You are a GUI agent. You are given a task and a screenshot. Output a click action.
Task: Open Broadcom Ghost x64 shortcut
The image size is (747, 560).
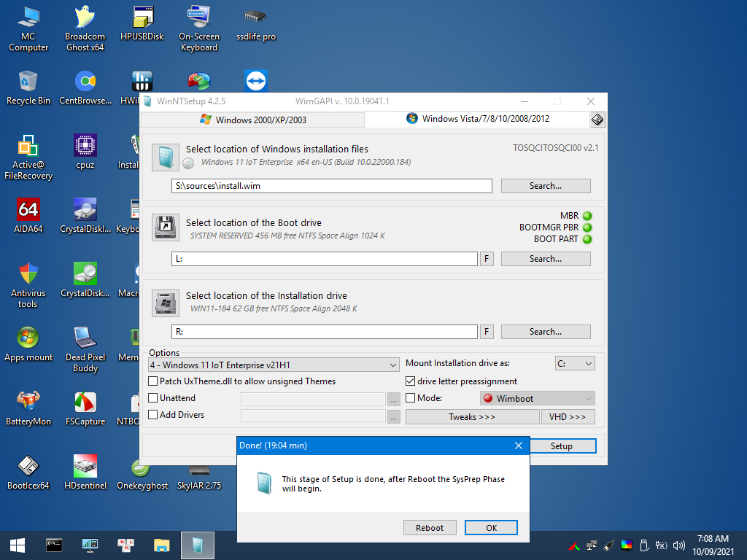(x=85, y=29)
